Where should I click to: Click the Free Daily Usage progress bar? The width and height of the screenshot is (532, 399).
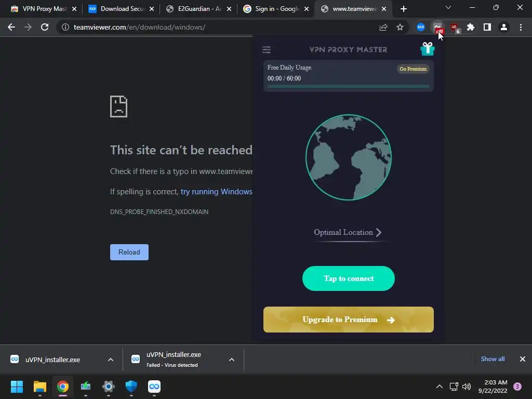pos(348,87)
